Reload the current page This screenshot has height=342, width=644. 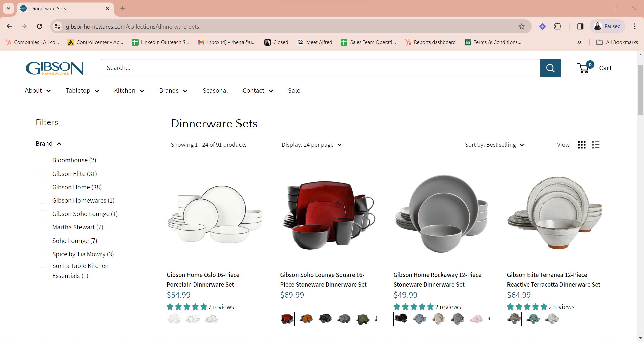point(40,26)
